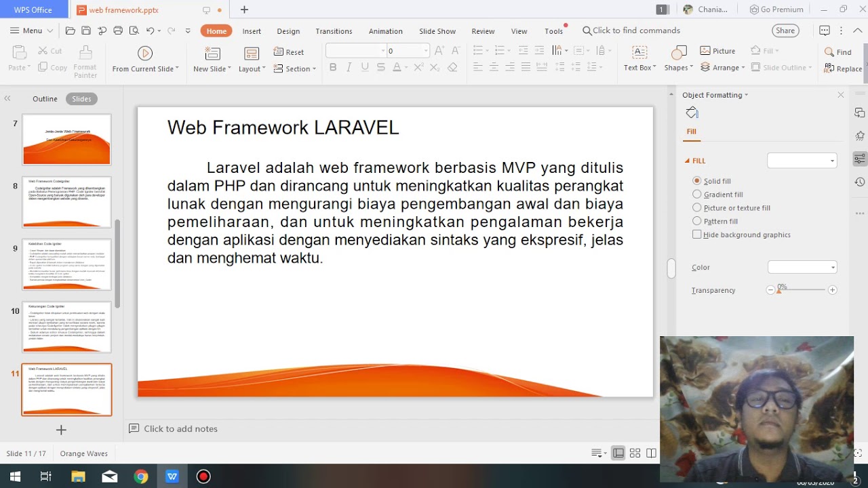Open the Color dropdown in Fill panel
Screen dimensions: 868x488
[802, 267]
